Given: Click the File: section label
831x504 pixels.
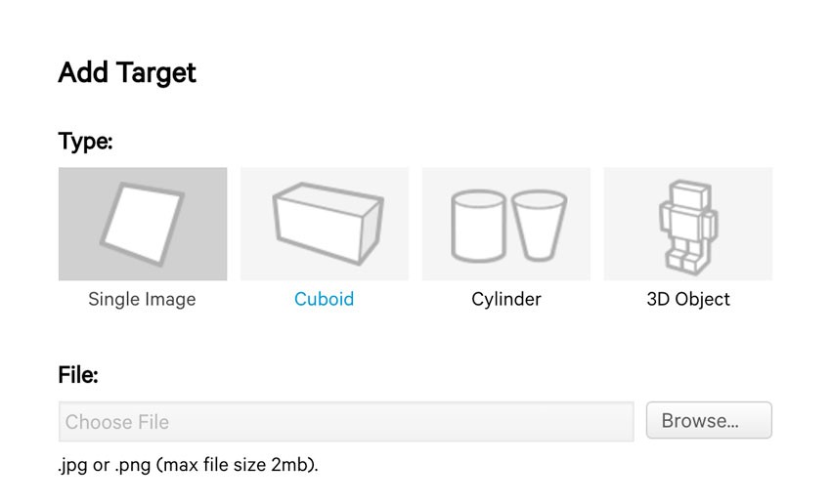Looking at the screenshot, I should click(x=78, y=375).
